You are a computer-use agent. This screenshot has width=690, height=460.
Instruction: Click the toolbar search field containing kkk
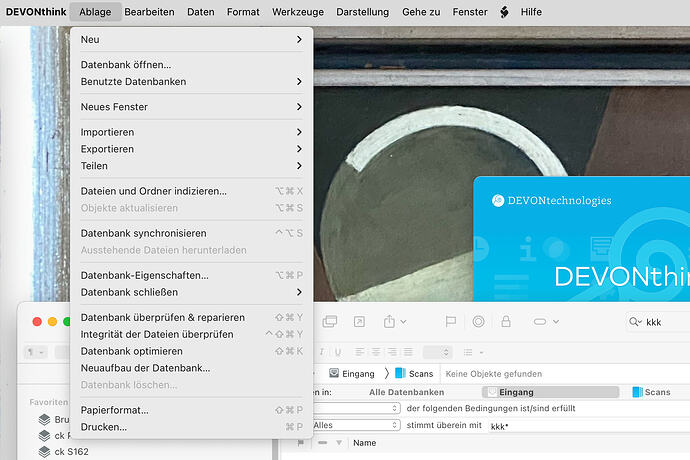click(x=658, y=322)
